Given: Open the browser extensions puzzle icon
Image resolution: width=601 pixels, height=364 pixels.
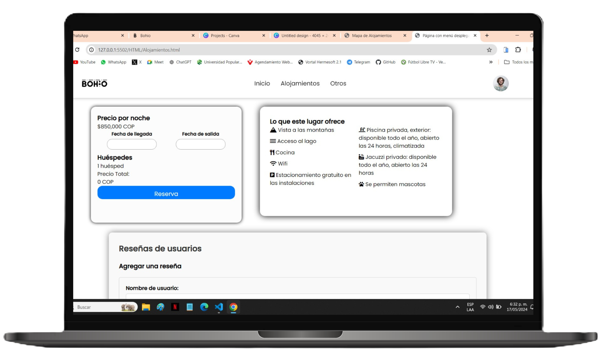Looking at the screenshot, I should [x=518, y=50].
